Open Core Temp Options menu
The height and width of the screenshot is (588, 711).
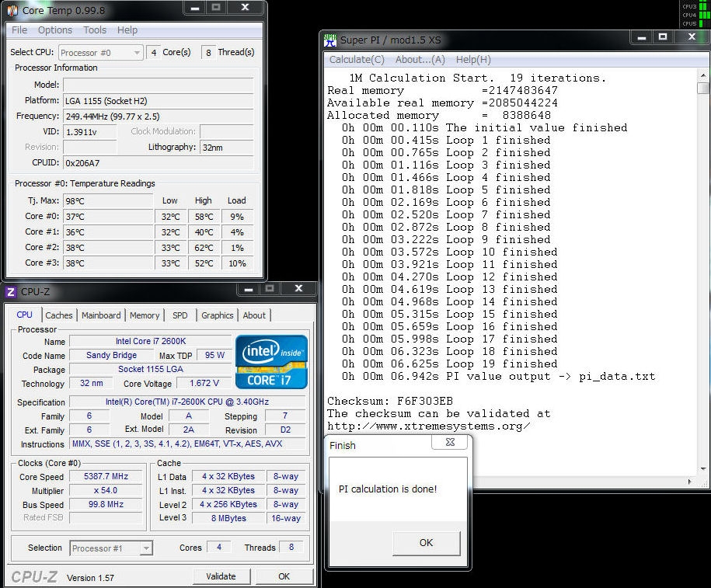55,30
